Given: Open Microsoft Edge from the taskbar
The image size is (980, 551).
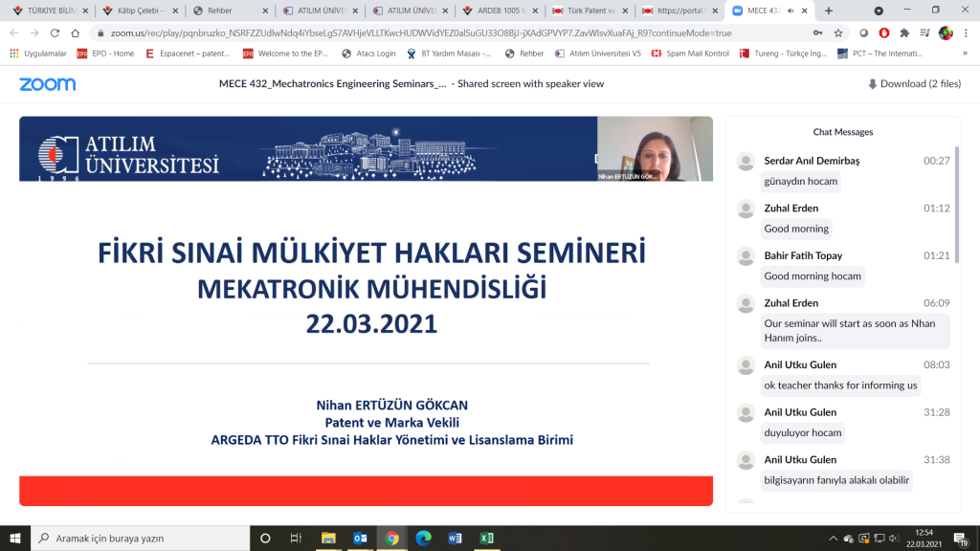Looking at the screenshot, I should (x=423, y=538).
